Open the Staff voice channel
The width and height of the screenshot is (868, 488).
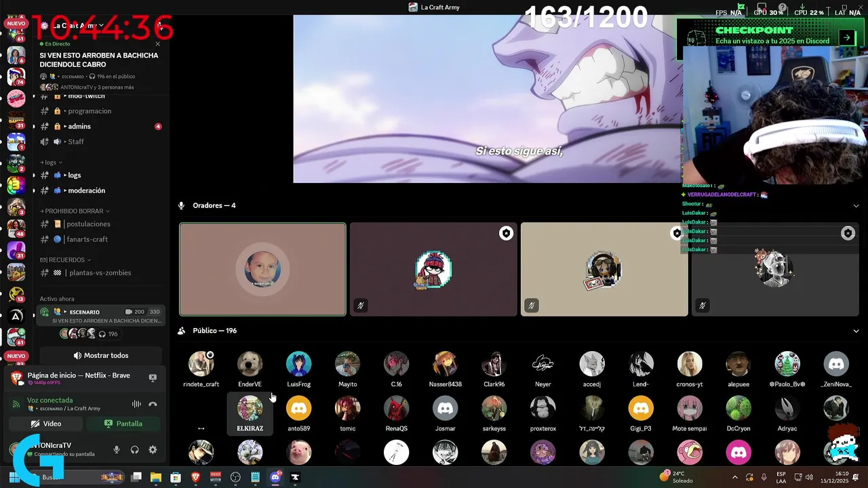click(101, 142)
